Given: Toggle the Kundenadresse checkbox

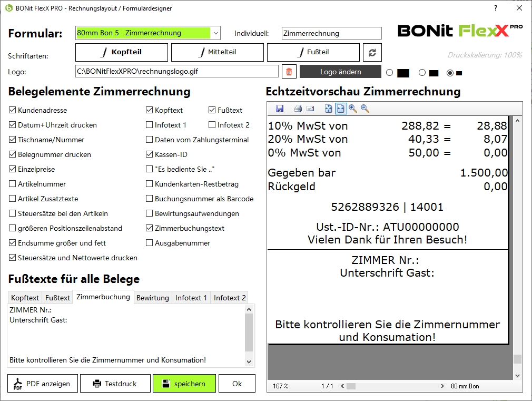Looking at the screenshot, I should pyautogui.click(x=12, y=110).
